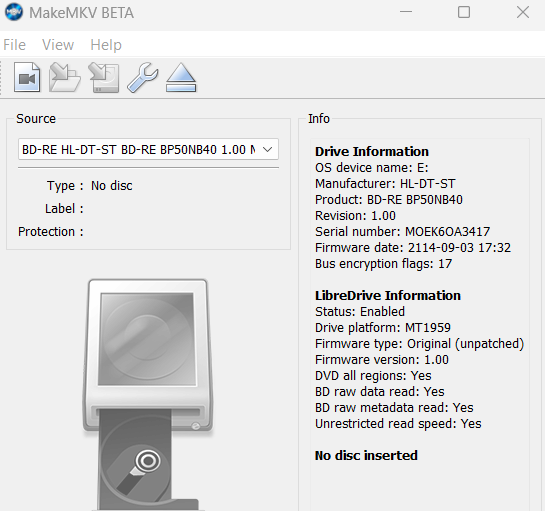Viewport: 545px width, 511px height.
Task: Click the Open files video camera icon
Action: click(27, 77)
